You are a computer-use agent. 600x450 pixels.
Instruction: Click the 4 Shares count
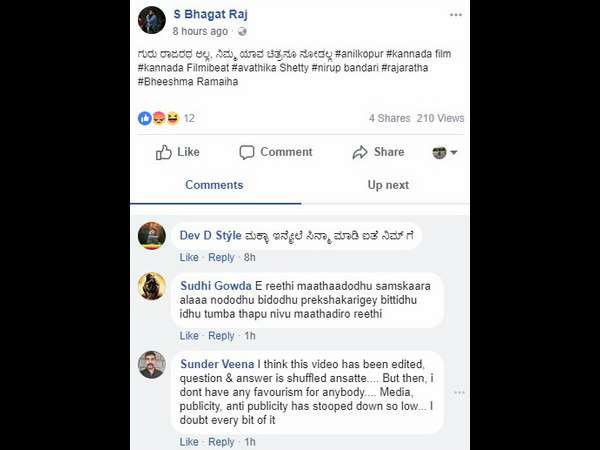[389, 118]
